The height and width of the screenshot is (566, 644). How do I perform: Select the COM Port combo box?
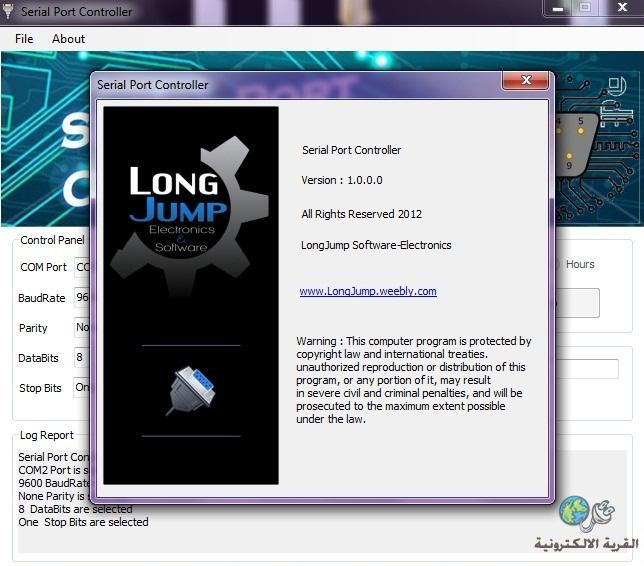click(x=82, y=267)
